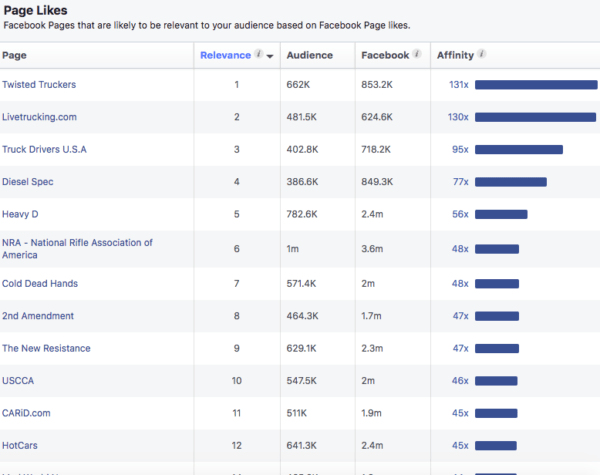This screenshot has height=475, width=600.
Task: Click the 77x affinity value
Action: (x=461, y=182)
